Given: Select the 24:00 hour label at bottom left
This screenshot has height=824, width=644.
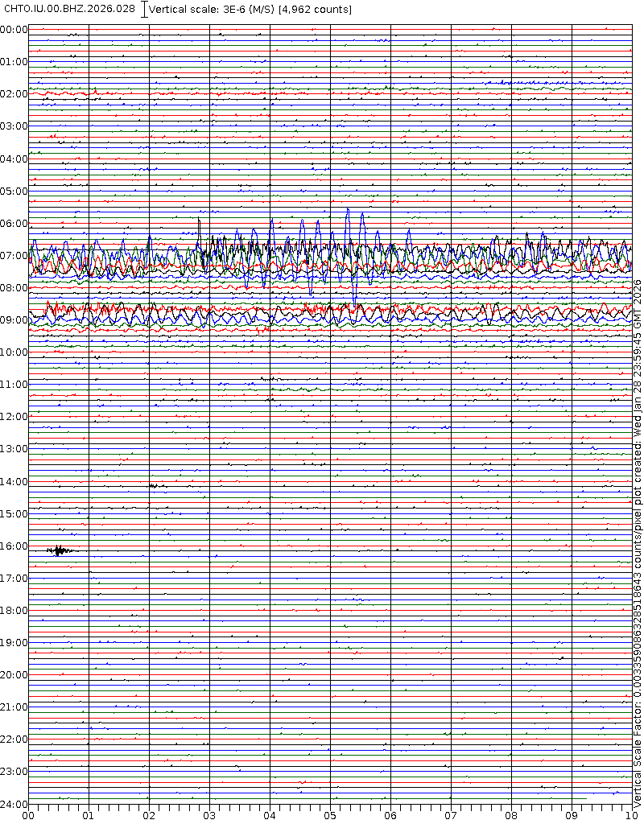Looking at the screenshot, I should 14,804.
